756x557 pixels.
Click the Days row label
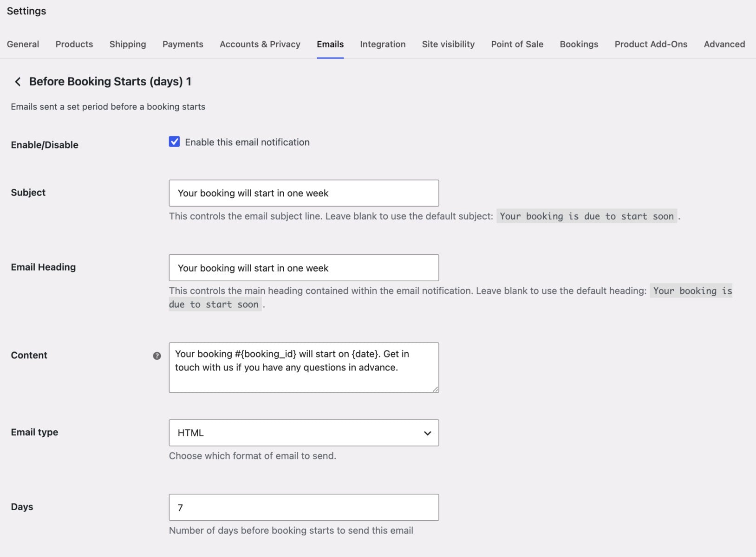click(22, 507)
